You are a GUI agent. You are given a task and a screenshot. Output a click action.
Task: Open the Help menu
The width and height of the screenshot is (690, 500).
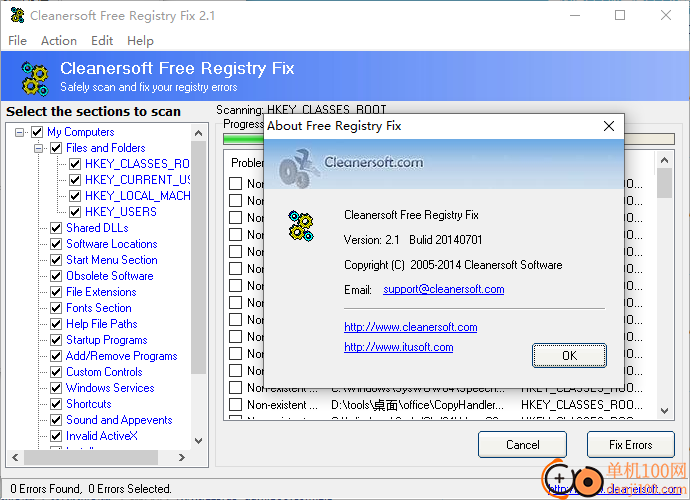coord(140,41)
